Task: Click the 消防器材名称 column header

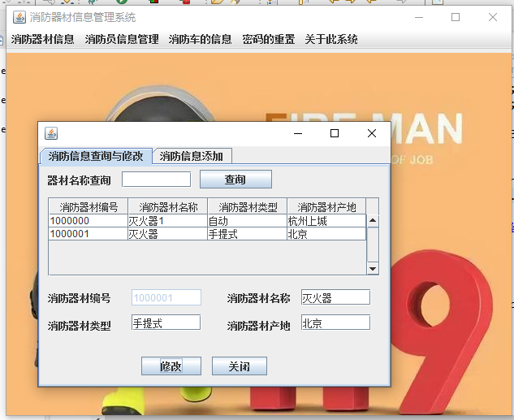Action: click(x=167, y=206)
